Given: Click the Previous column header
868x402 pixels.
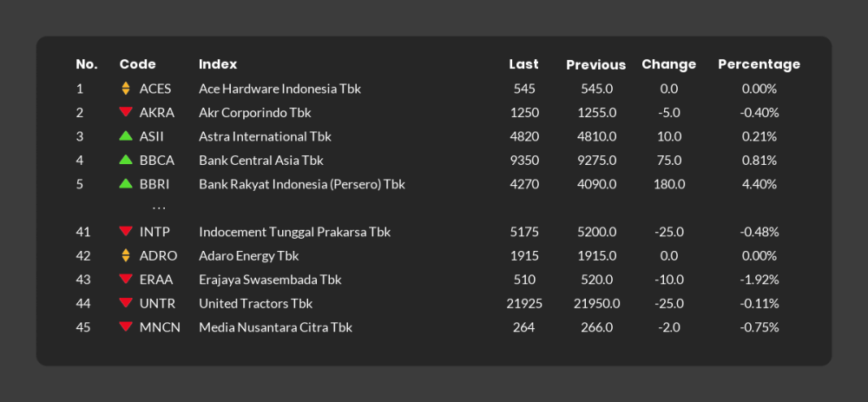Looking at the screenshot, I should pyautogui.click(x=595, y=65).
